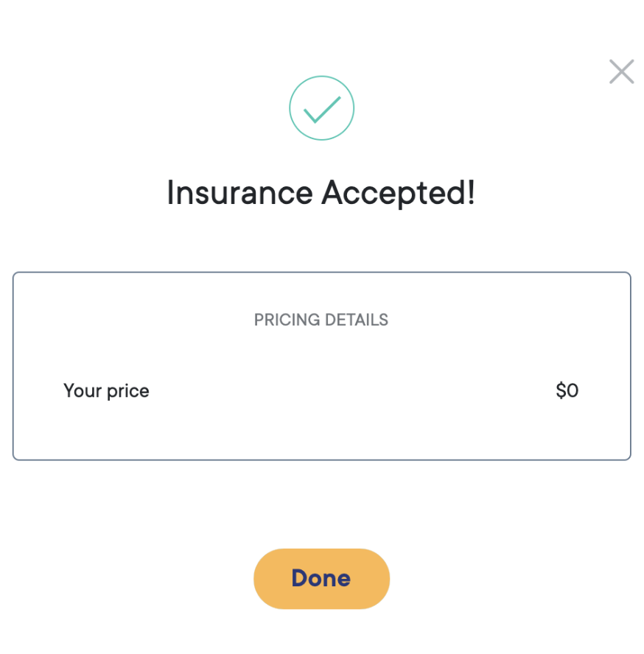644x654 pixels.
Task: Click the Your price label
Action: pyautogui.click(x=106, y=391)
